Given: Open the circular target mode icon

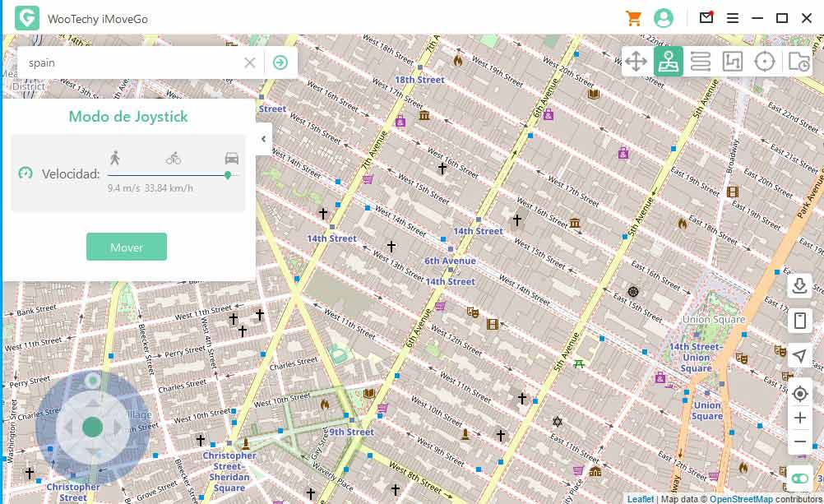Looking at the screenshot, I should [x=766, y=62].
